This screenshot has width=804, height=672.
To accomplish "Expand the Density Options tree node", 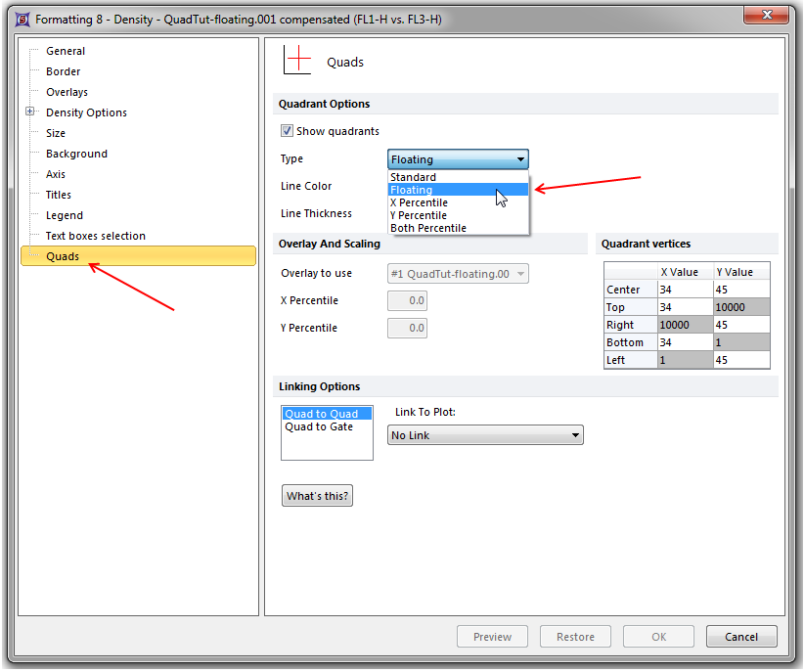I will pyautogui.click(x=30, y=112).
